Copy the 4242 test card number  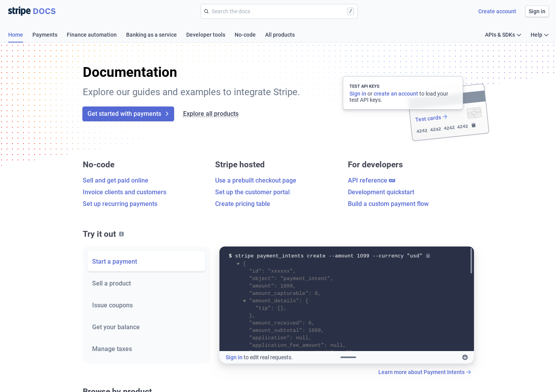click(x=474, y=125)
